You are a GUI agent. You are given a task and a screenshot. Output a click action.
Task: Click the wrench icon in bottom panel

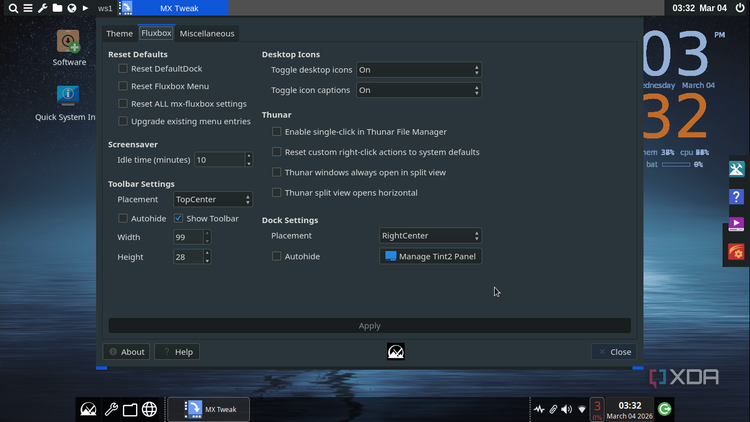(111, 410)
